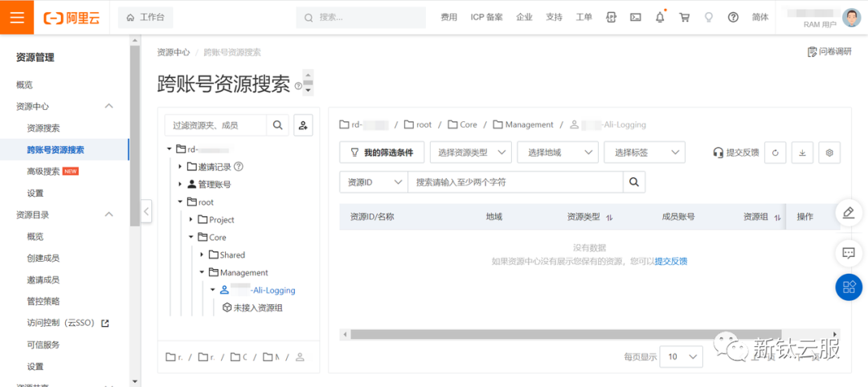Expand the 邀请记录 tree node
Image resolution: width=868 pixels, height=387 pixels.
coord(180,167)
